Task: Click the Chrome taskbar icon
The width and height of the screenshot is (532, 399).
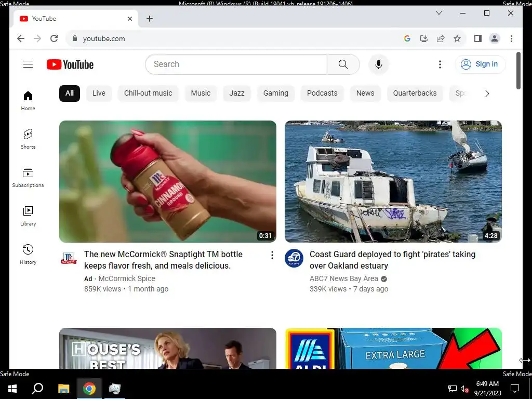Action: pyautogui.click(x=89, y=389)
